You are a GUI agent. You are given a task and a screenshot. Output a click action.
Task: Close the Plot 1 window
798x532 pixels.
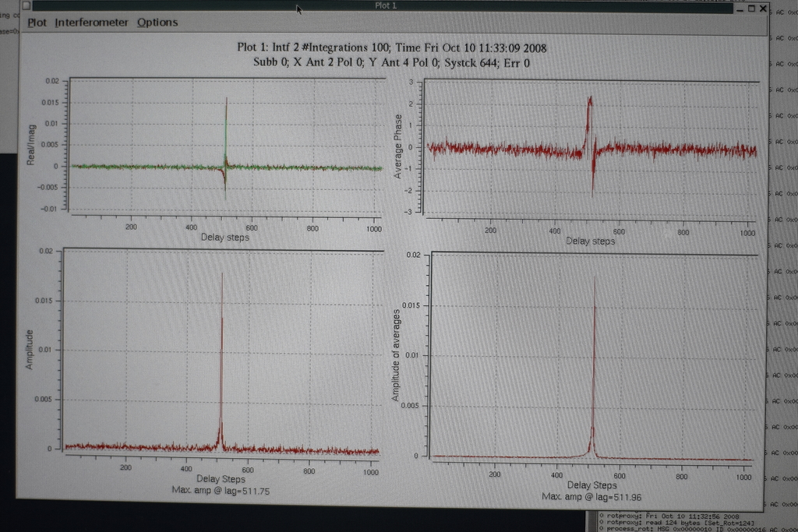pos(763,9)
